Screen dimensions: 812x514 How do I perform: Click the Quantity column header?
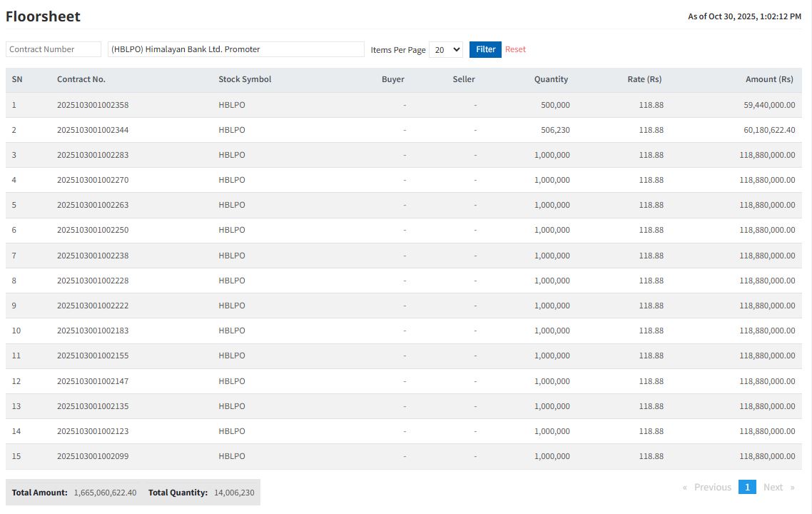(551, 79)
